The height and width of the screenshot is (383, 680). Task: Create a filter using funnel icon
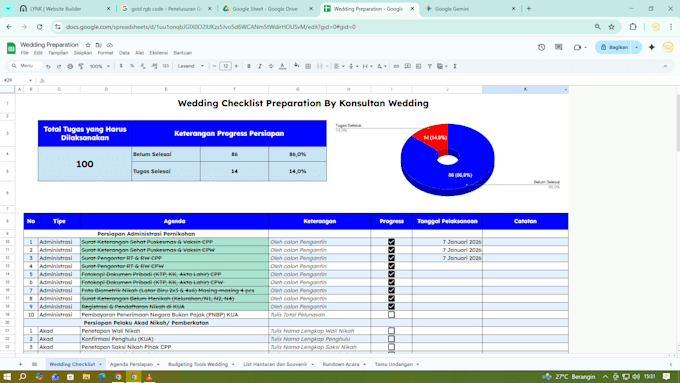point(429,66)
